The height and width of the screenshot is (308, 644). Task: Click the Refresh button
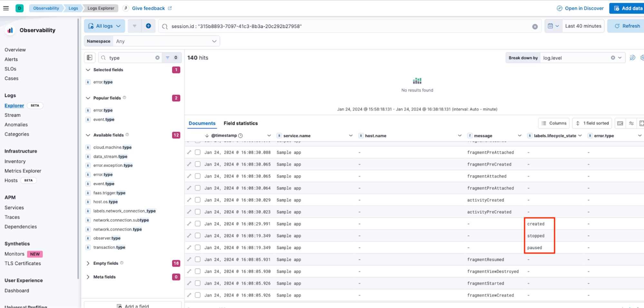click(627, 26)
